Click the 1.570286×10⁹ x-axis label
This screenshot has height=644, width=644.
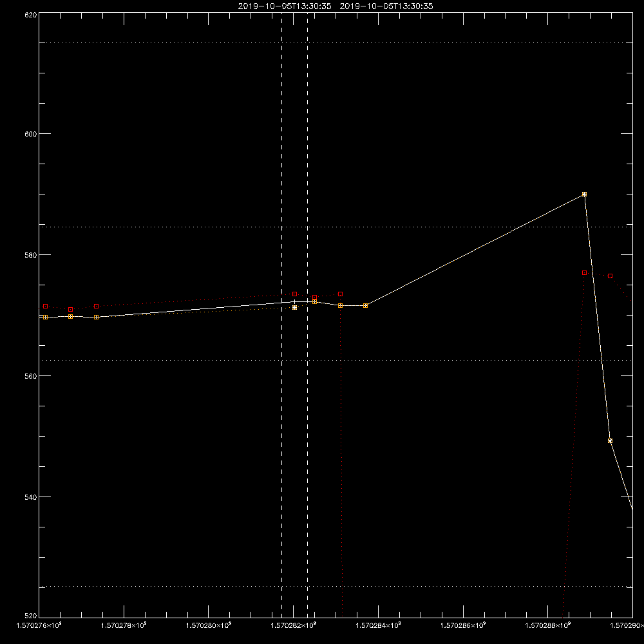coord(463,625)
